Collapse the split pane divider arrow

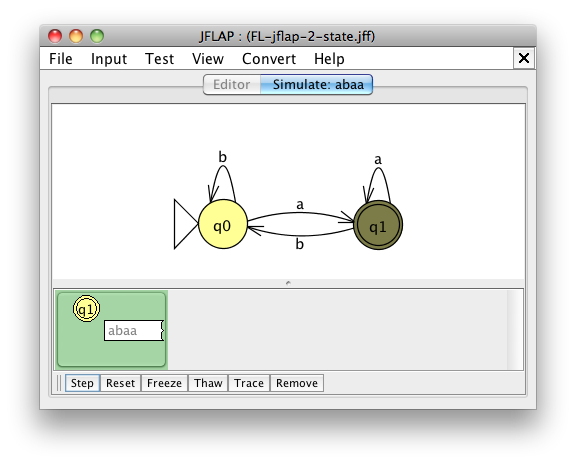[x=288, y=283]
